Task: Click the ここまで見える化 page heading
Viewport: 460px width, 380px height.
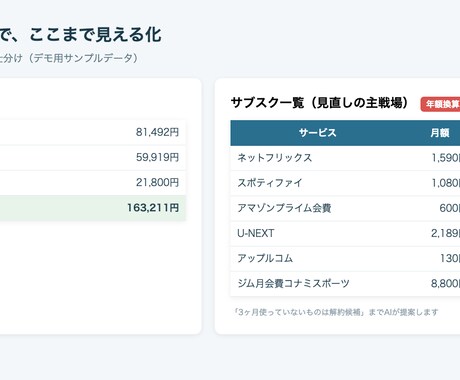Action: pyautogui.click(x=96, y=35)
